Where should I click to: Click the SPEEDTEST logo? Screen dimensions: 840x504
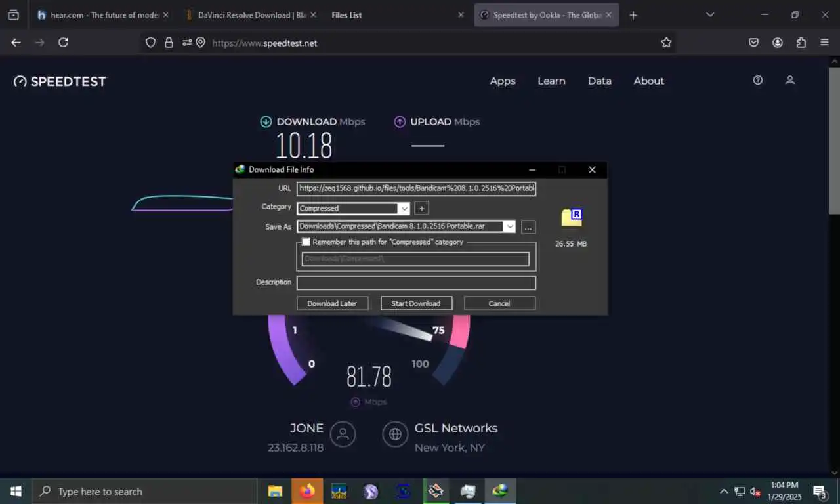click(60, 81)
